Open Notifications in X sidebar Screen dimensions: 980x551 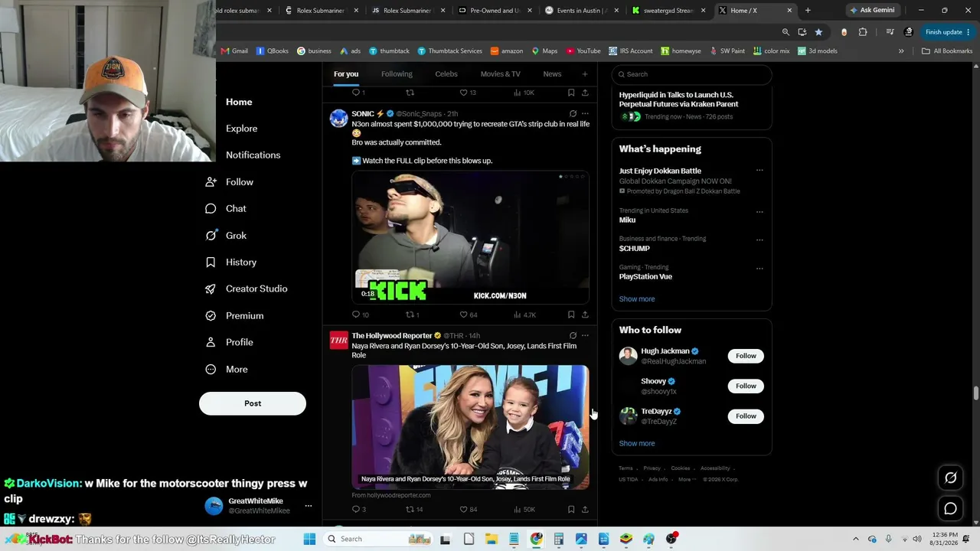(x=253, y=155)
